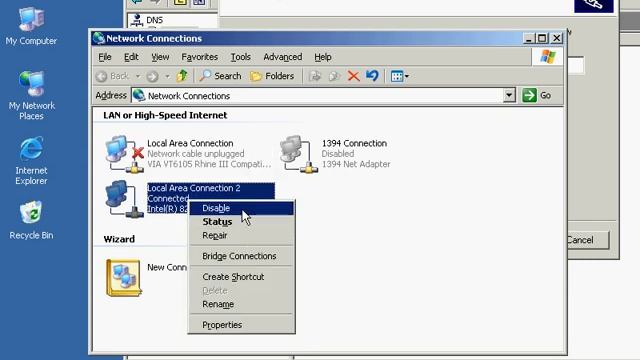Open My Computer desktop icon
The width and height of the screenshot is (640, 360).
(31, 25)
